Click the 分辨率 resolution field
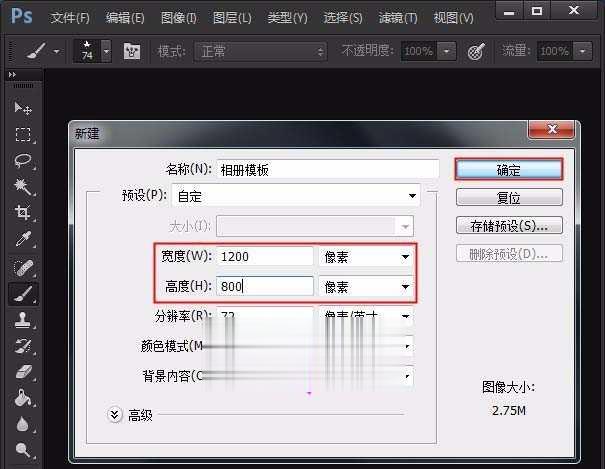 coord(265,315)
